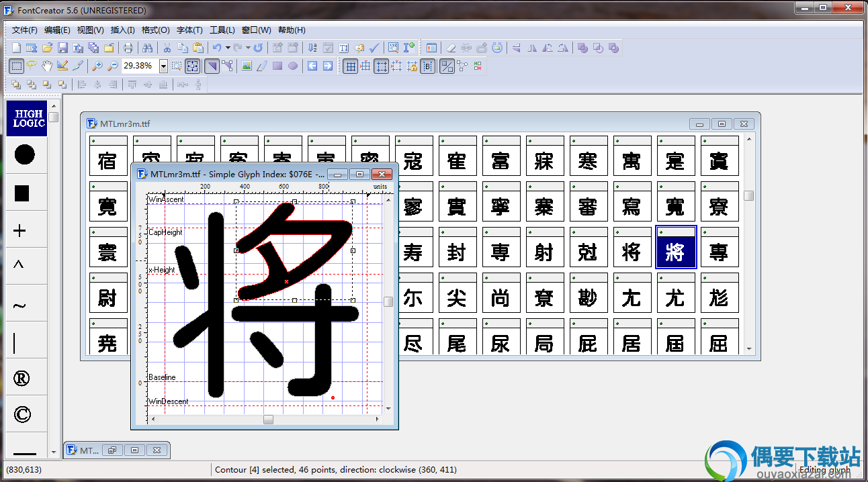Insert a rectangle contour
868x482 pixels.
coord(277,66)
